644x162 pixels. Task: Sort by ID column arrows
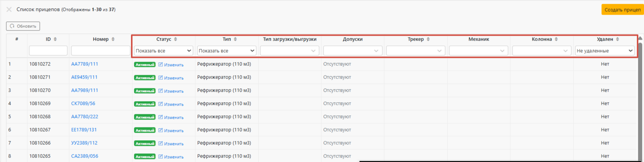[55, 39]
